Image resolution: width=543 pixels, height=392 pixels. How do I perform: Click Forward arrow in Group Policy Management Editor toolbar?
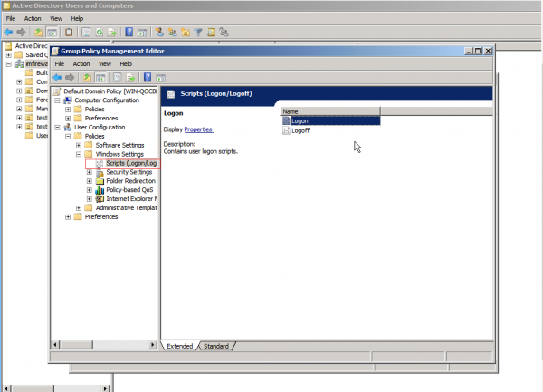pyautogui.click(x=70, y=78)
